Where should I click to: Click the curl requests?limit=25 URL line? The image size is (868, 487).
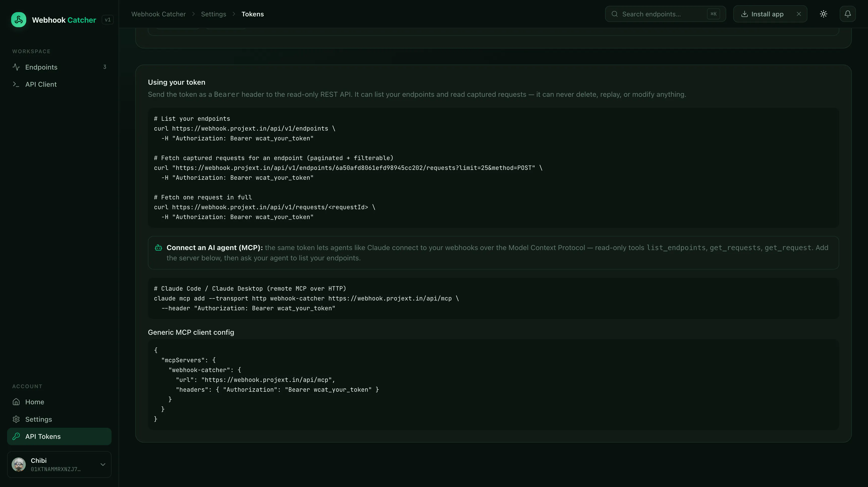pyautogui.click(x=348, y=168)
